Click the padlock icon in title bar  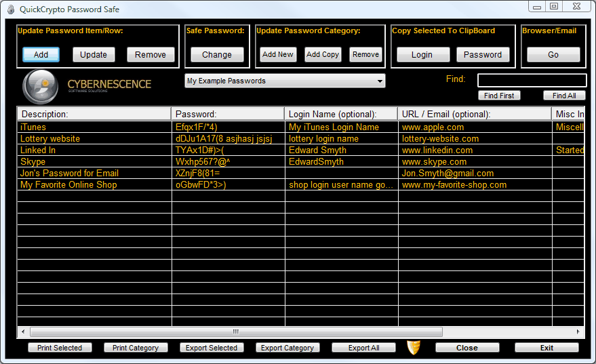[11, 7]
